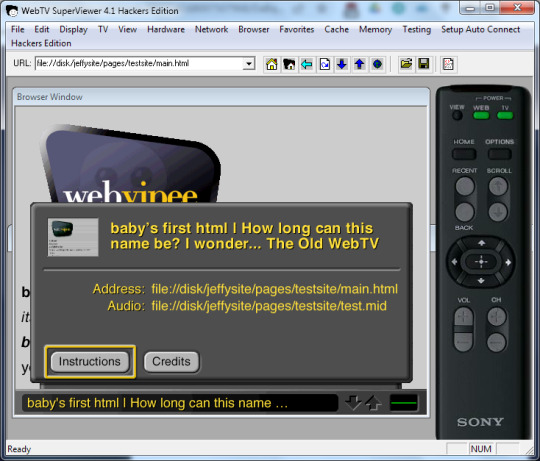Click the page thumbnail in info panel

pyautogui.click(x=73, y=237)
